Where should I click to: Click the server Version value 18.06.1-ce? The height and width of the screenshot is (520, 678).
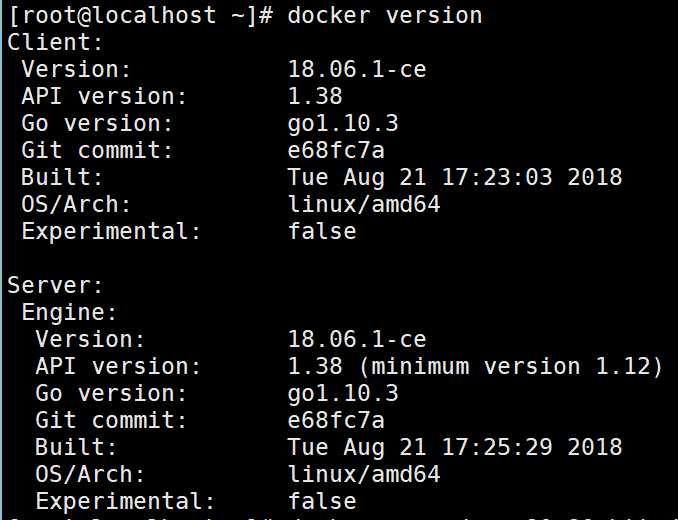pos(357,339)
